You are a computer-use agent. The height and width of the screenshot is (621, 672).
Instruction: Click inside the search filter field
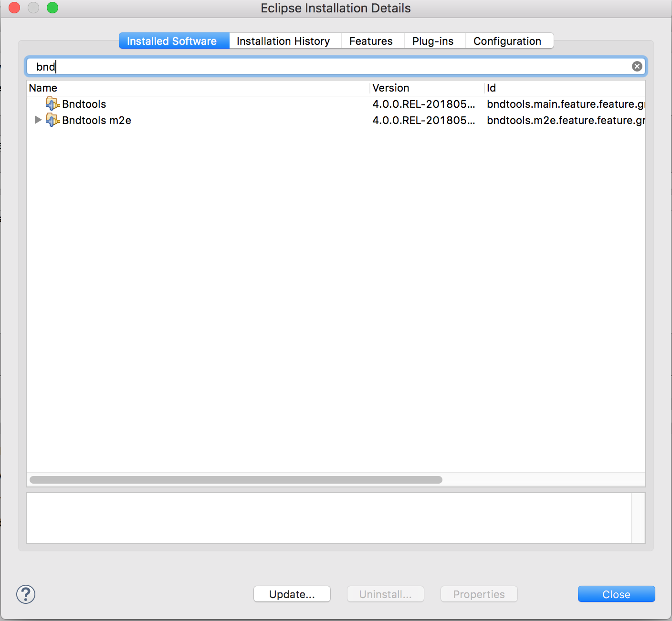coord(239,66)
